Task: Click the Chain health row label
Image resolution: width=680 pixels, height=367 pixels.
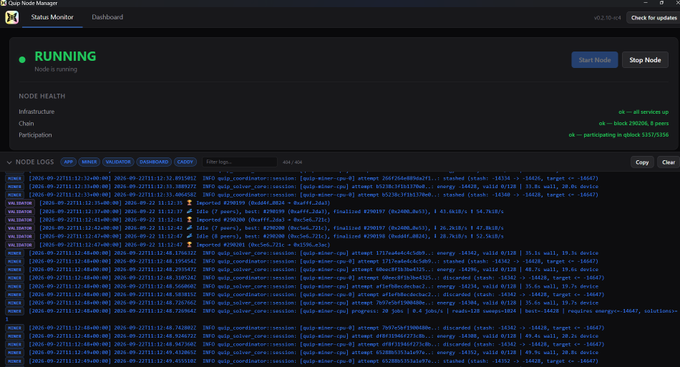Action: (x=26, y=123)
